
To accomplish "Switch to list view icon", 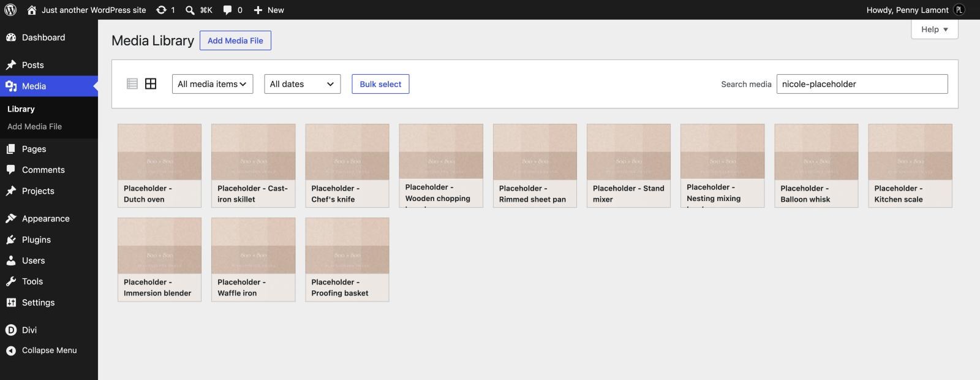I will pyautogui.click(x=132, y=84).
